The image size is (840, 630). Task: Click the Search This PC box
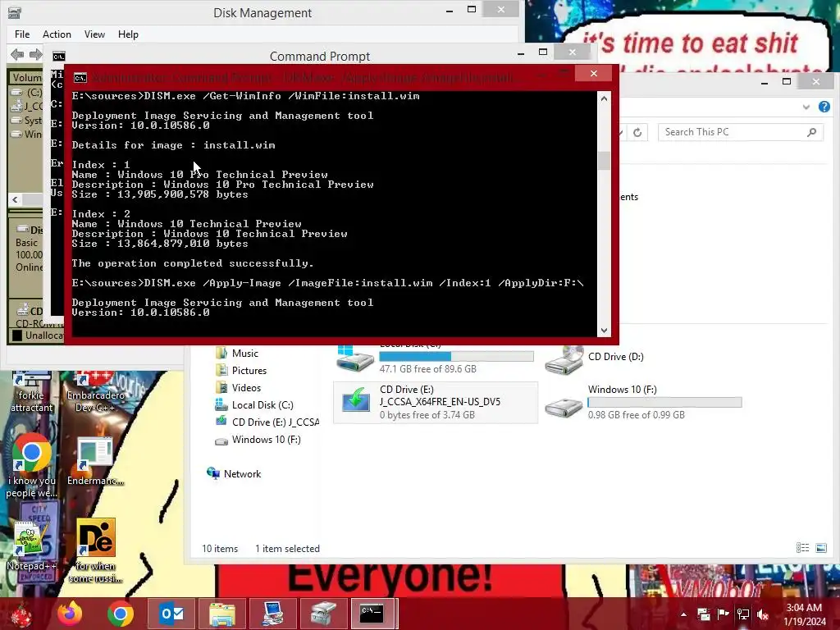pos(741,132)
